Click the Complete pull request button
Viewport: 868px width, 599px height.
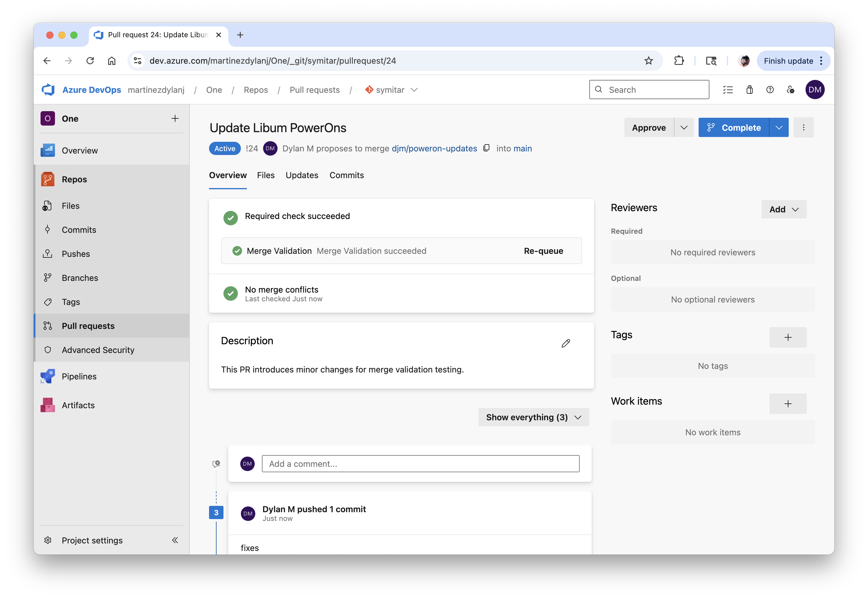pyautogui.click(x=734, y=128)
